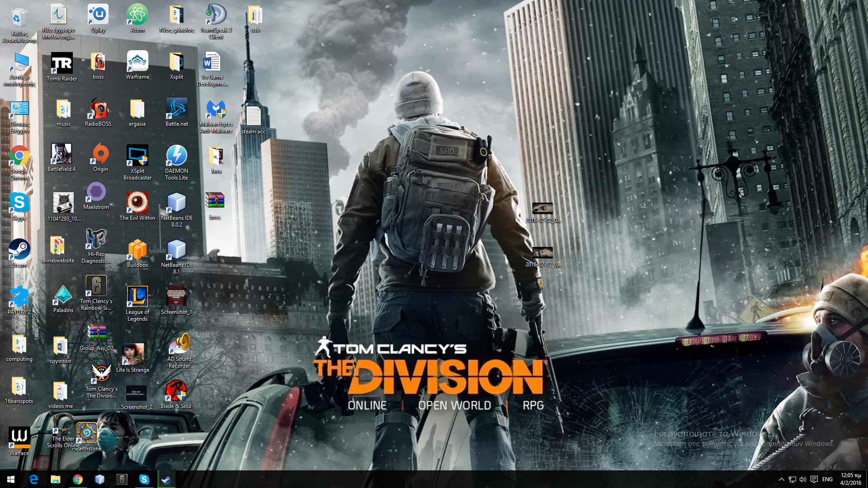868x488 pixels.
Task: Select the Blade & Soul icon
Action: 176,395
